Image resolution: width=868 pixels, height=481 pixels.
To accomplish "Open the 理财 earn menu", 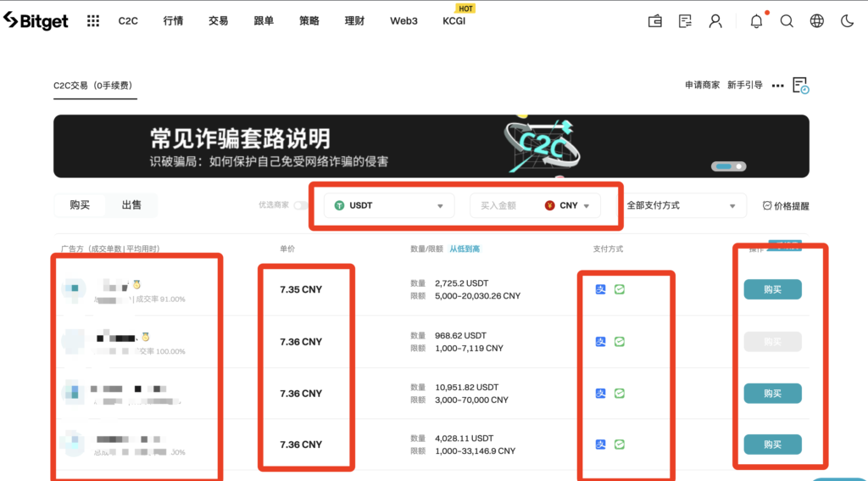I will (x=354, y=21).
